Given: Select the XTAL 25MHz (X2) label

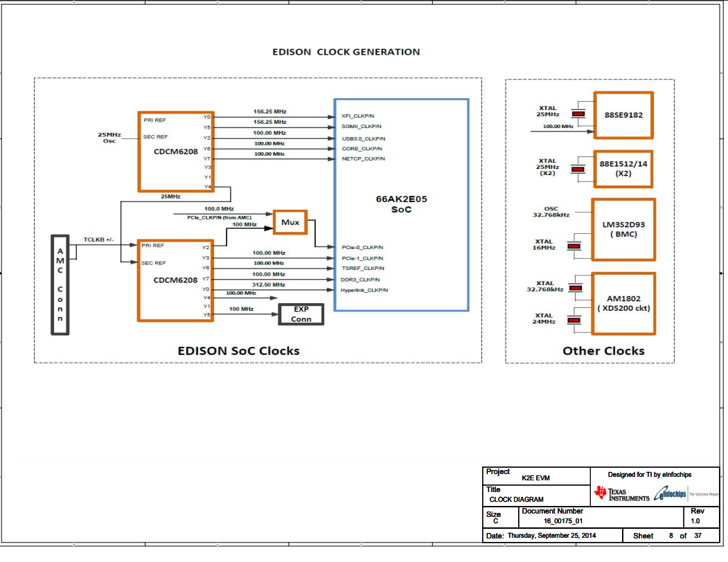Looking at the screenshot, I should click(x=547, y=167).
